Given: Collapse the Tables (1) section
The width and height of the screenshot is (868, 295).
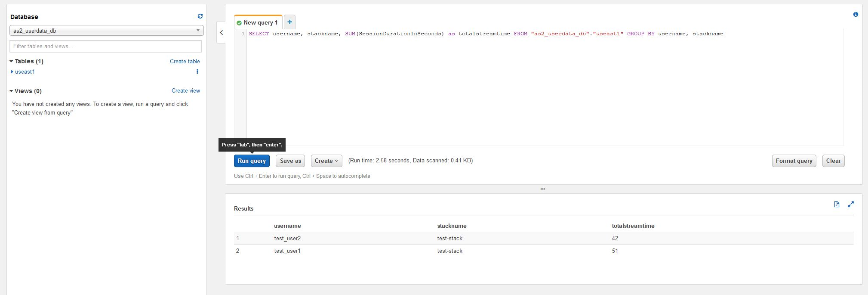Looking at the screenshot, I should click(11, 61).
